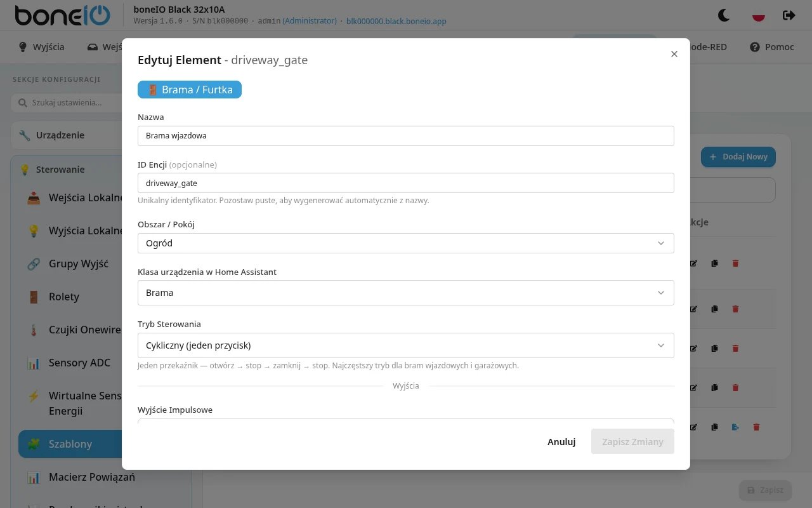Click the (Administrator) role link in header

(x=310, y=21)
